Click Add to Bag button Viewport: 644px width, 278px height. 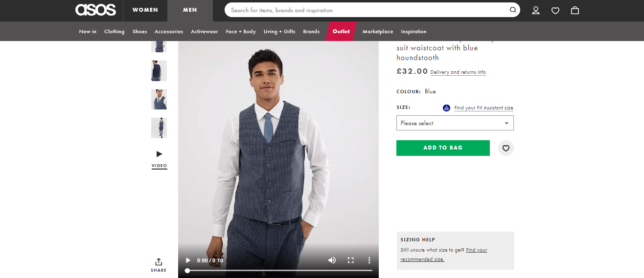[x=443, y=148]
